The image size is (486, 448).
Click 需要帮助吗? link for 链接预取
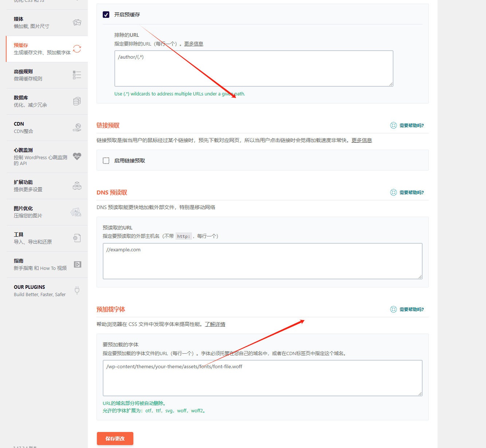[412, 125]
